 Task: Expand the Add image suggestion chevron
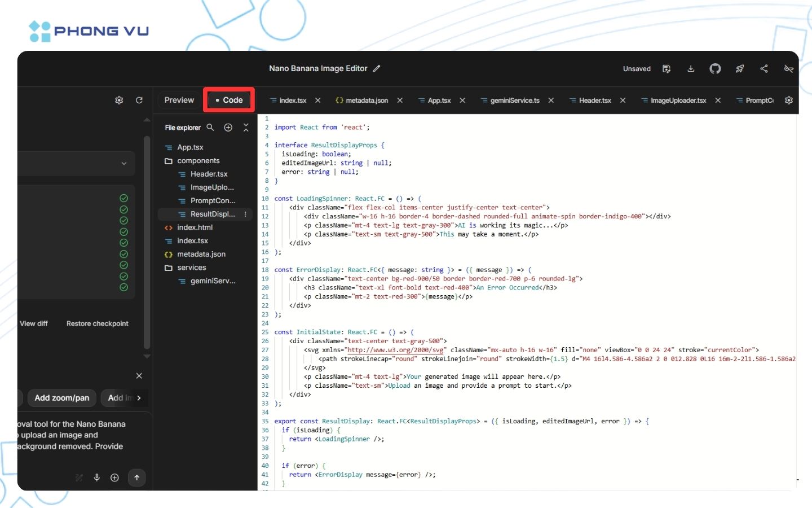tap(139, 398)
